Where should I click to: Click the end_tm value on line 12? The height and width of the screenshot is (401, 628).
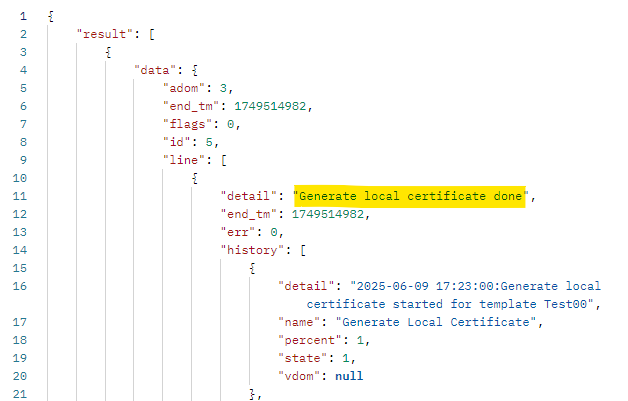328,214
